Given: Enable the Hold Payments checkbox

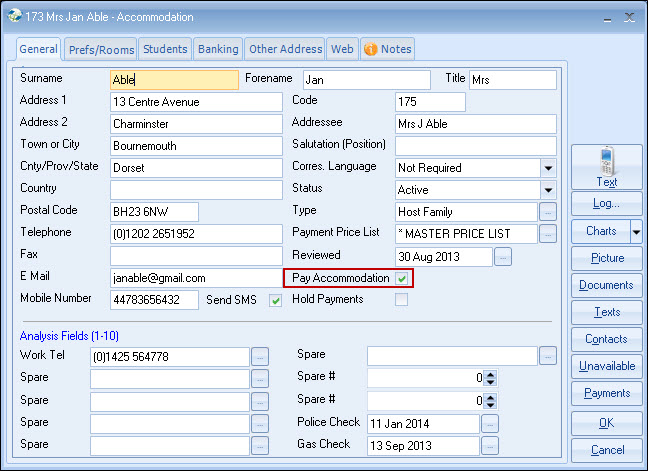Looking at the screenshot, I should [401, 300].
